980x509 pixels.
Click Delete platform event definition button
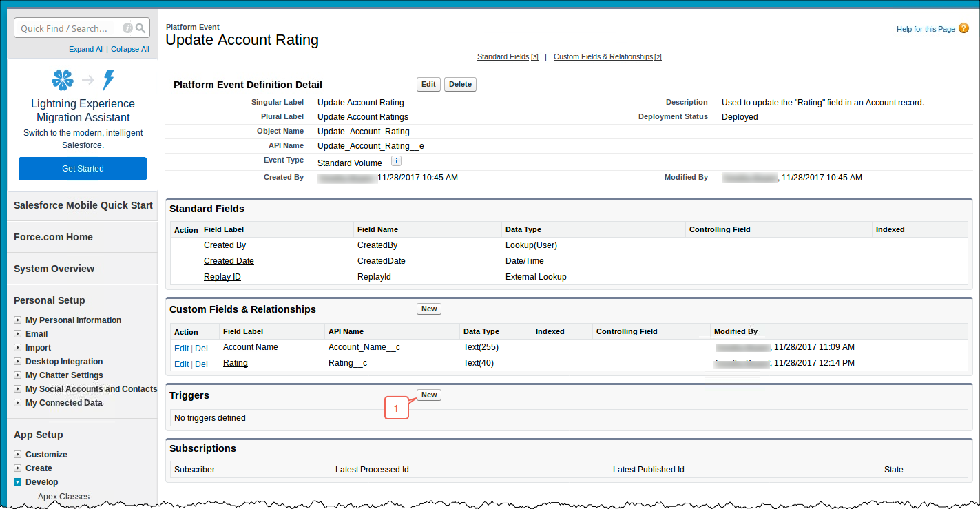click(460, 84)
